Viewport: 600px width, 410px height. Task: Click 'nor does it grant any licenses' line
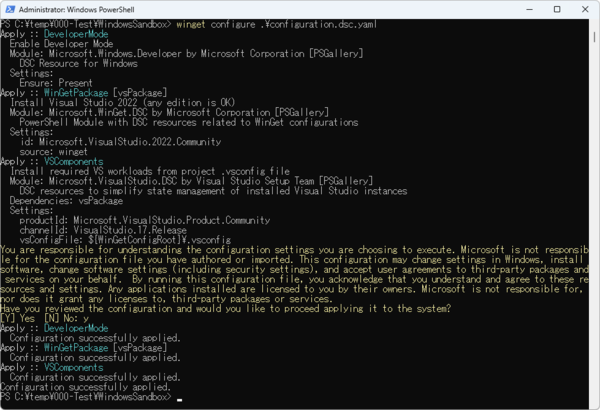(166, 299)
